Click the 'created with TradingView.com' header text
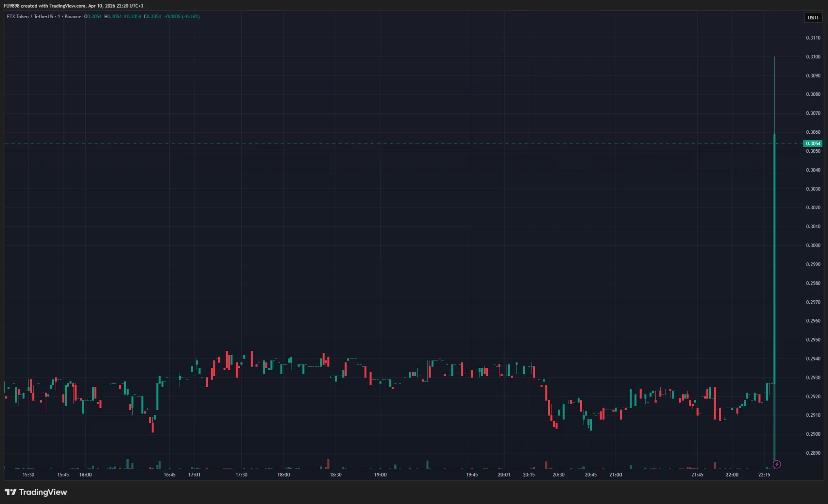 (x=53, y=6)
